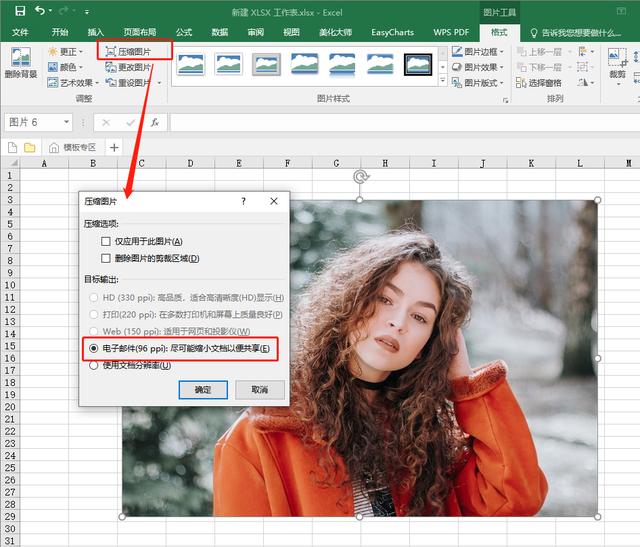The width and height of the screenshot is (640, 547).
Task: Click 压缩图片 compress pictures in ribbon
Action: click(135, 50)
